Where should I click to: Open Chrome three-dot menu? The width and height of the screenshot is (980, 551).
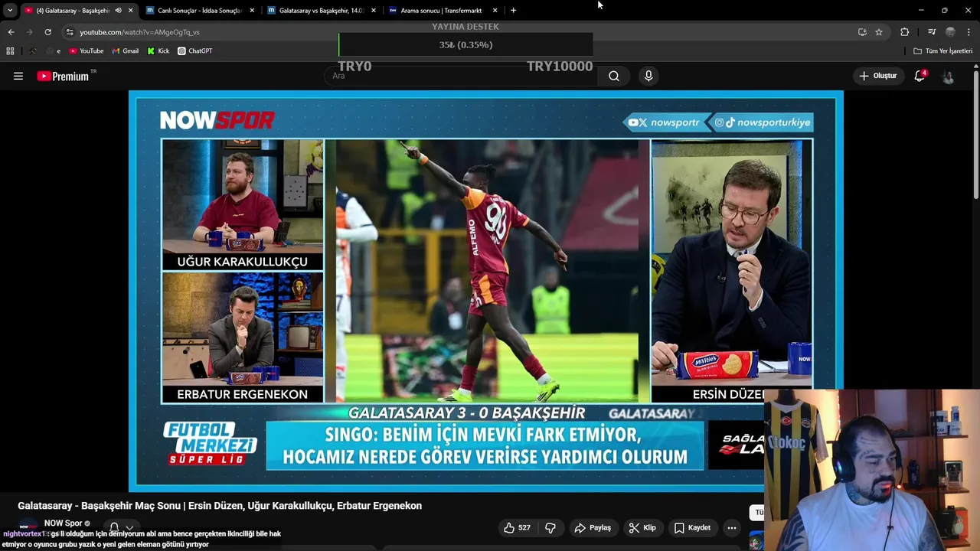click(969, 32)
